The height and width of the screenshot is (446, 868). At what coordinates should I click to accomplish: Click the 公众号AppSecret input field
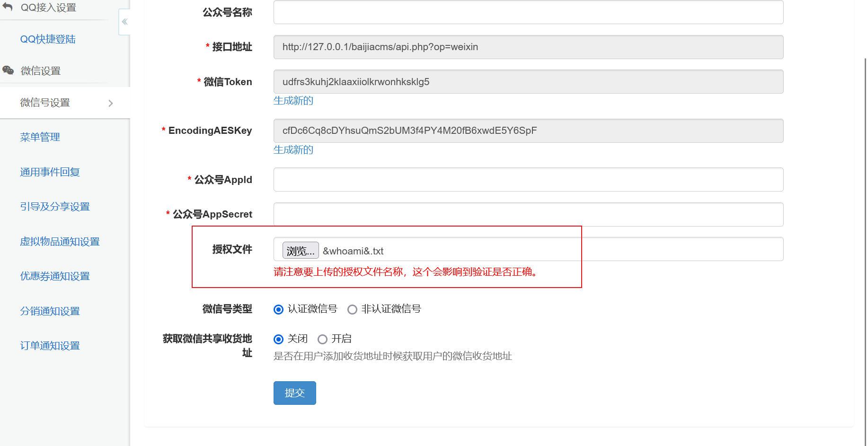click(x=528, y=214)
